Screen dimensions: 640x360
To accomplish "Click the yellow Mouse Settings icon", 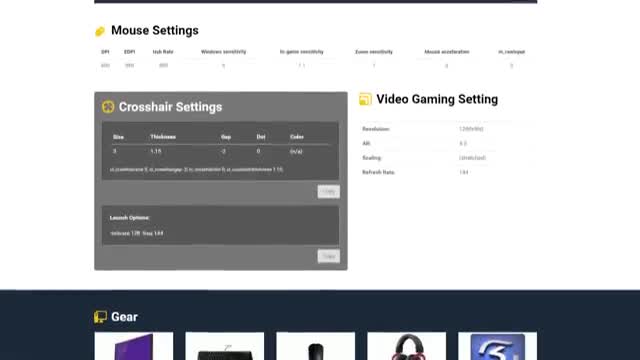I will point(100,31).
